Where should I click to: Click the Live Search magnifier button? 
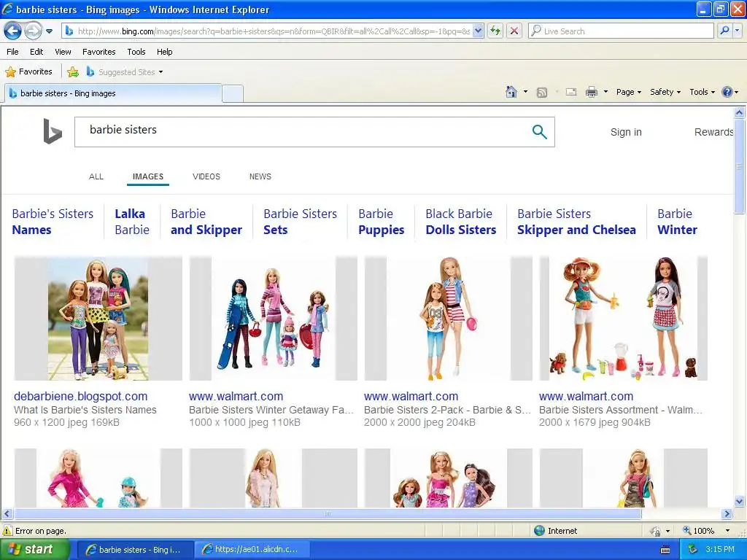click(x=724, y=31)
